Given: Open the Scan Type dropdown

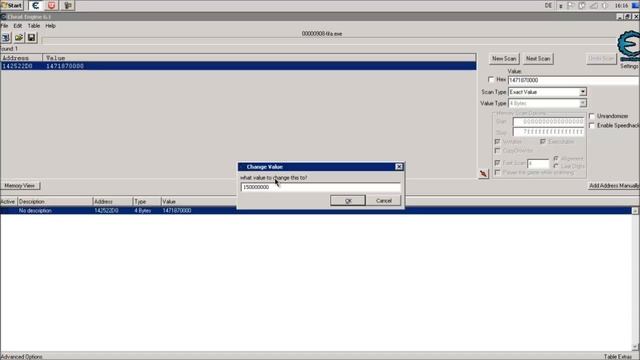Looking at the screenshot, I should pos(582,92).
